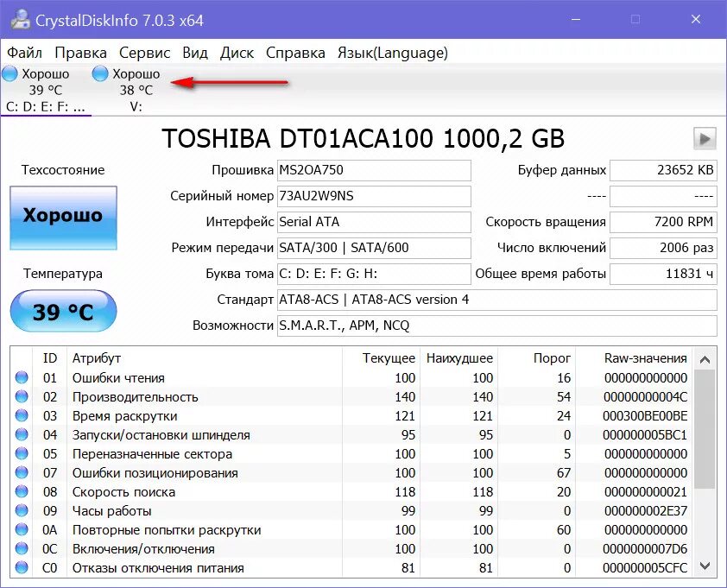Screen dimensions: 727x588
Task: Click status orb for 07 Ошибки позиционирования
Action: (22, 472)
